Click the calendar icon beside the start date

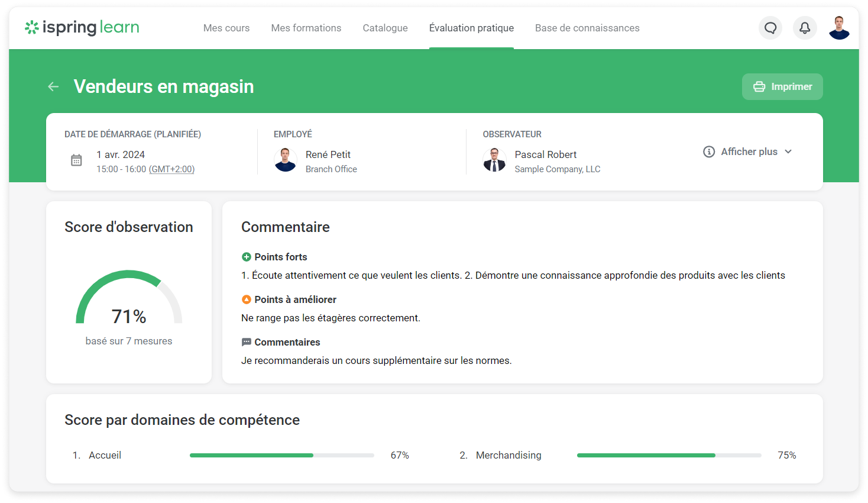(x=76, y=160)
